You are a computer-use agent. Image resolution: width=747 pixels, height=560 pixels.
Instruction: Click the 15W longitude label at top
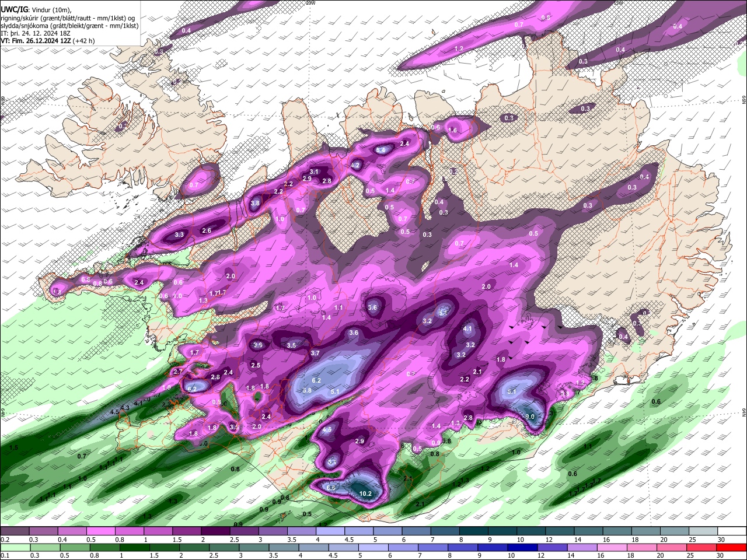[618, 3]
